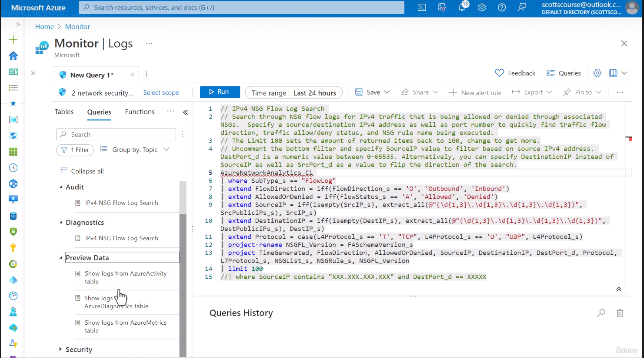Image resolution: width=644 pixels, height=358 pixels.
Task: Open Dashboard icon in sidebar
Action: click(x=13, y=72)
